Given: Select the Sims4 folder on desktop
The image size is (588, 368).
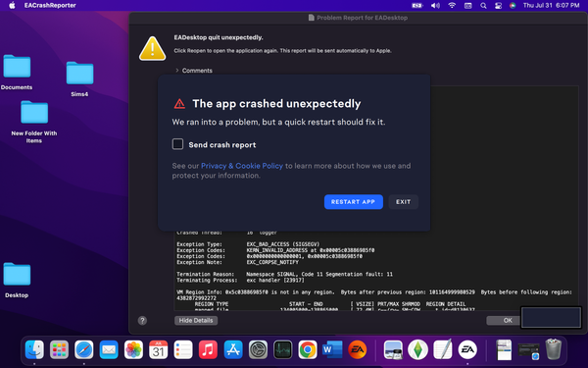Looking at the screenshot, I should pyautogui.click(x=79, y=74).
